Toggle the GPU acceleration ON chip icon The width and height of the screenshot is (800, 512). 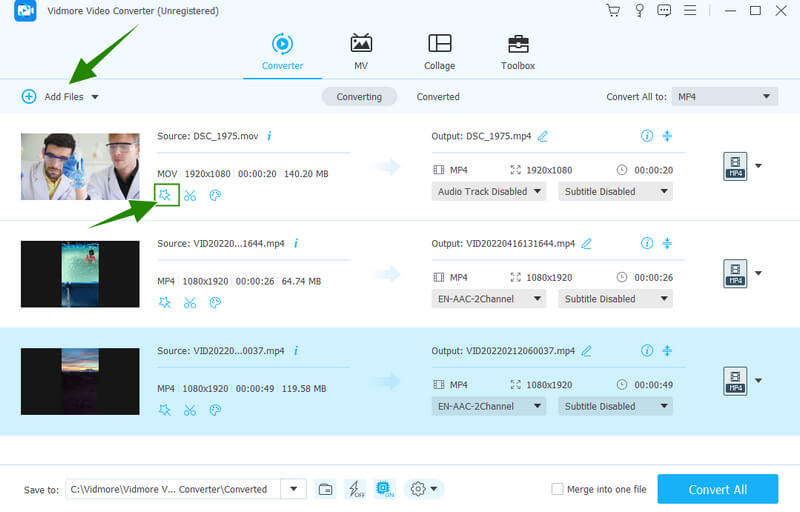385,489
